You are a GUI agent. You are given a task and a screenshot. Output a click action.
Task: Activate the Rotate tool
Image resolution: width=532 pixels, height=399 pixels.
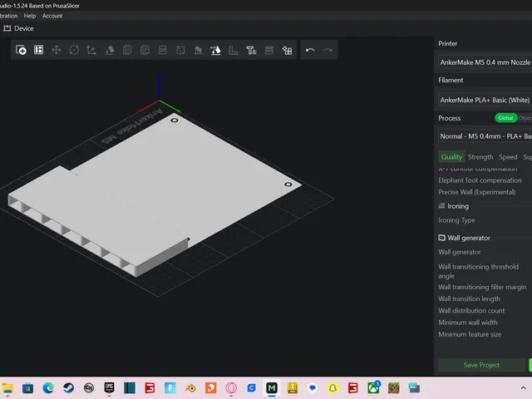[x=74, y=50]
